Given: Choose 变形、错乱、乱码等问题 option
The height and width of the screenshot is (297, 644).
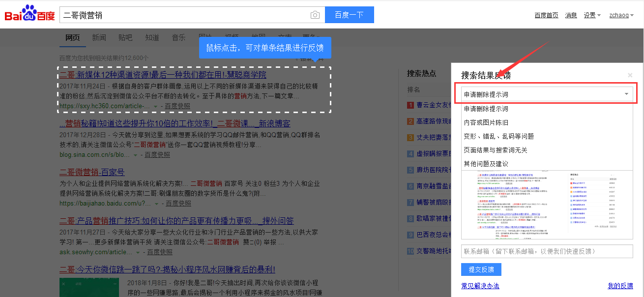Looking at the screenshot, I should click(548, 136).
